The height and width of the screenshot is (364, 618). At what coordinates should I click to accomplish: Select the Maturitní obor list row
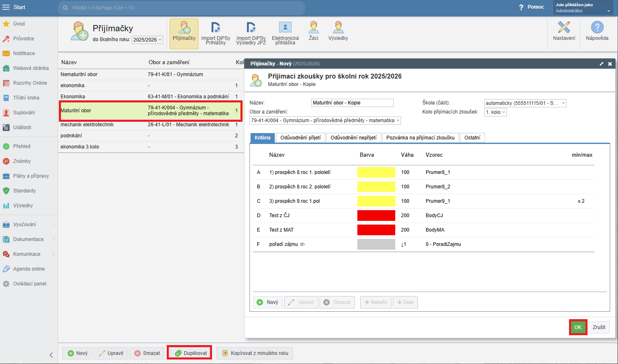[151, 111]
